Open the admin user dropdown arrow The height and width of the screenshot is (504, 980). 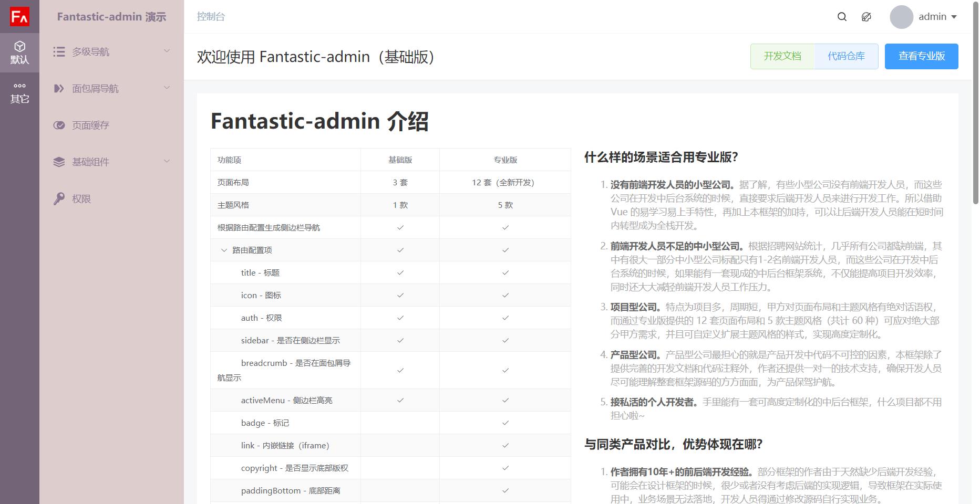tap(954, 17)
